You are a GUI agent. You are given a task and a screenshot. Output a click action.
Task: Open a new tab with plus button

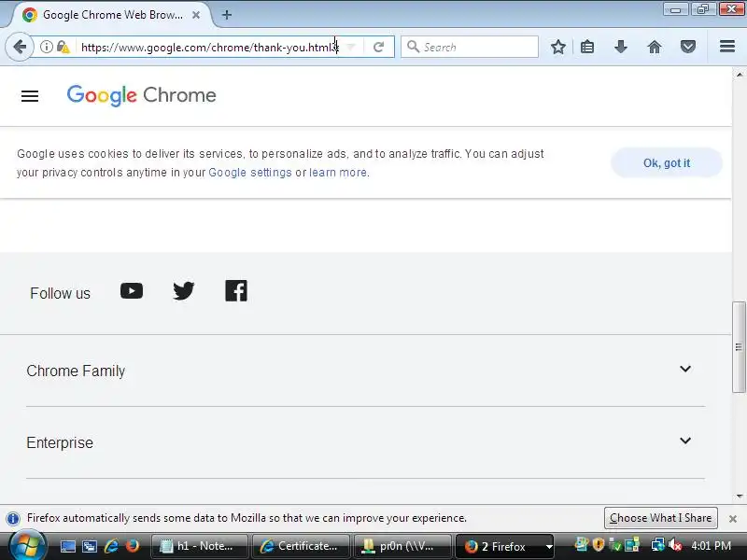click(227, 15)
